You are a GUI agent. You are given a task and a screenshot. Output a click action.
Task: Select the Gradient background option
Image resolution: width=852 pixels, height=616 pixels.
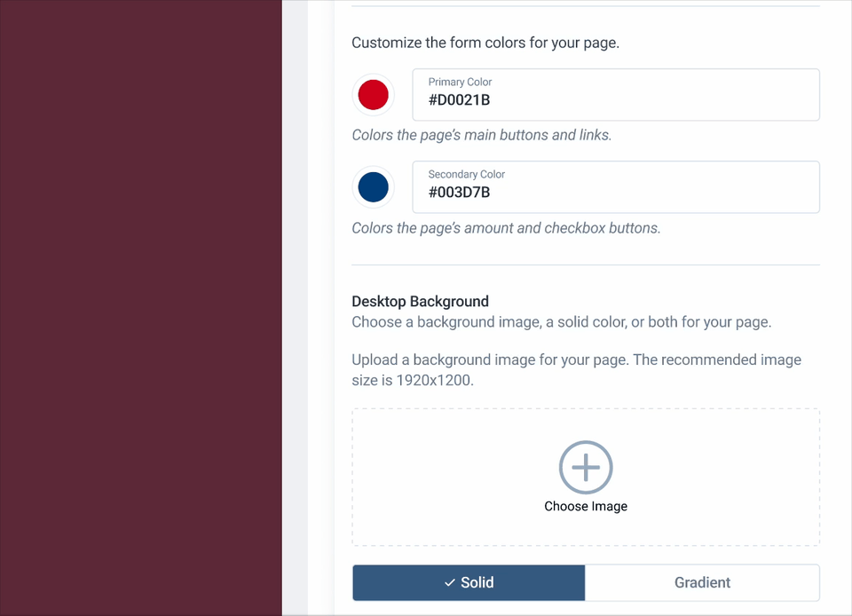[x=702, y=582]
